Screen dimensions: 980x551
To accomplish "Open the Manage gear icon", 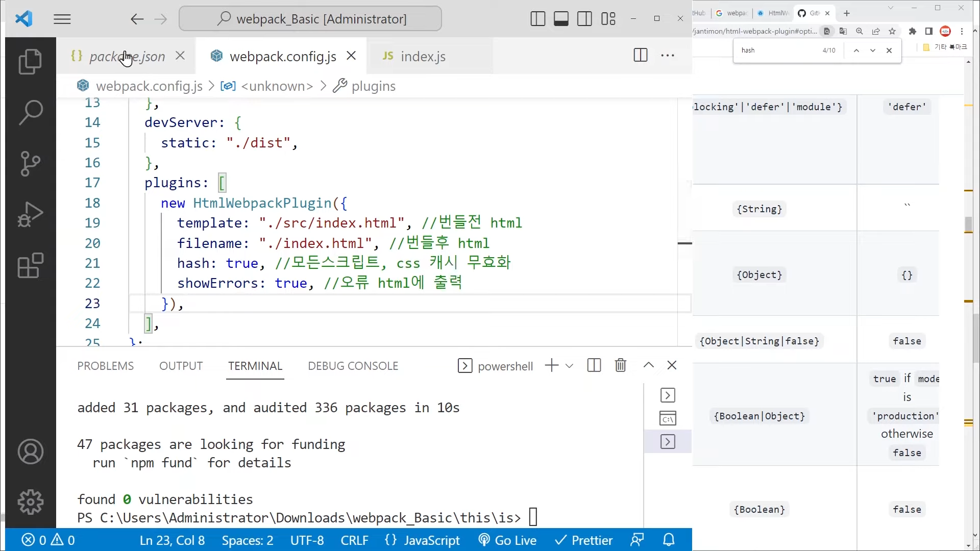I will pyautogui.click(x=30, y=502).
